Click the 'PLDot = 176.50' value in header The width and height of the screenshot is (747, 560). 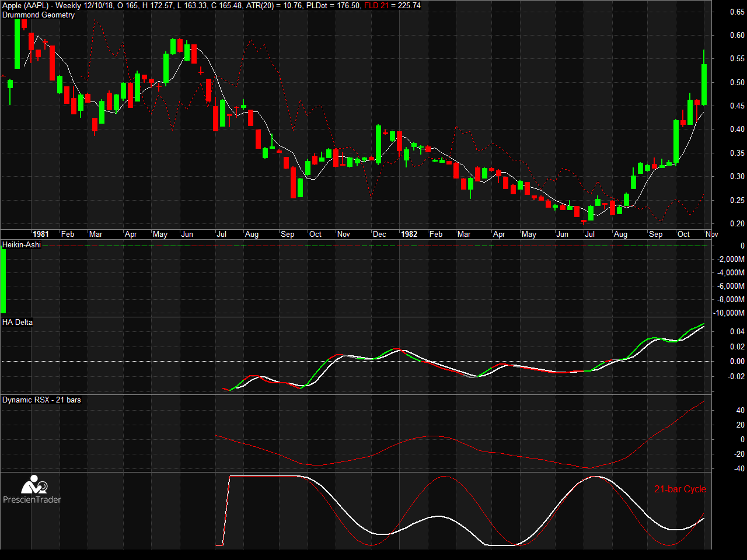pyautogui.click(x=333, y=5)
